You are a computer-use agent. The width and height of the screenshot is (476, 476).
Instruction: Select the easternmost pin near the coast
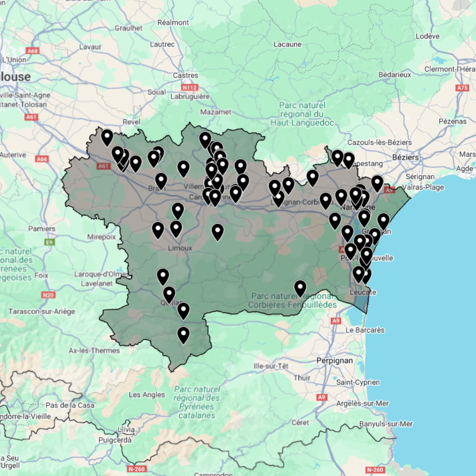pos(383,220)
